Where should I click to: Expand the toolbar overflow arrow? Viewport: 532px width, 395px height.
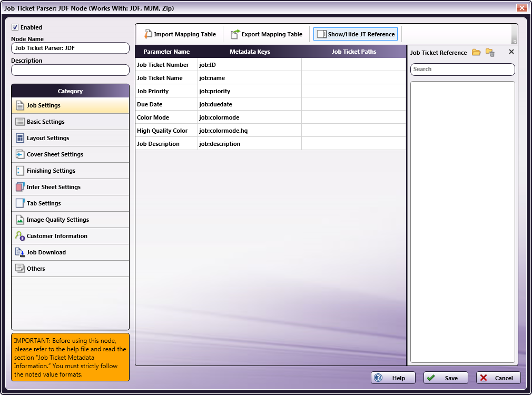[x=515, y=41]
